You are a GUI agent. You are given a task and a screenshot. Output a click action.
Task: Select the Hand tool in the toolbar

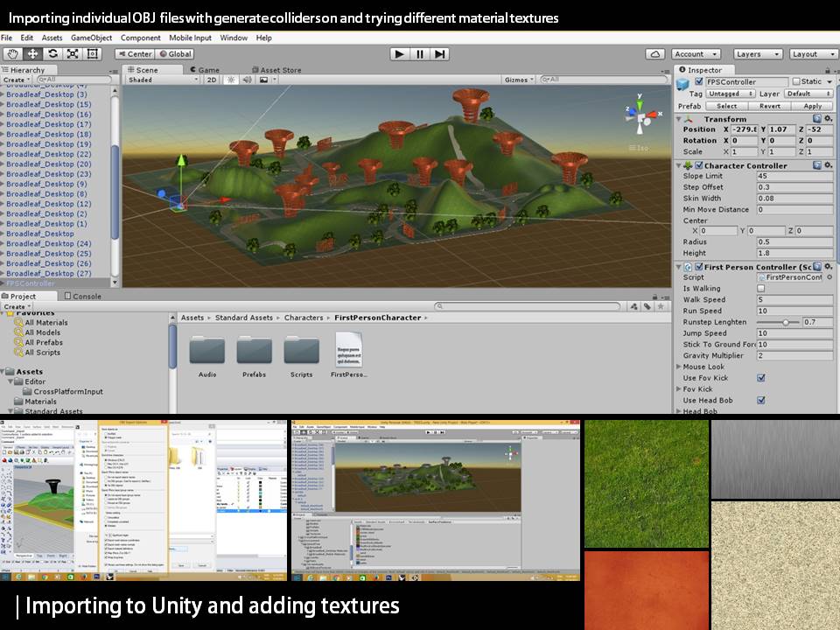click(14, 53)
